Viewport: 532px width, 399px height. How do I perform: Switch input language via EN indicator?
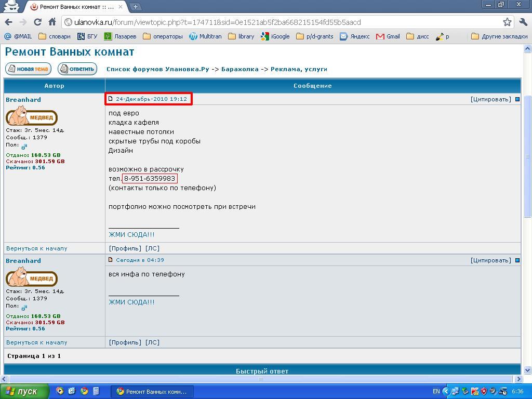click(x=436, y=391)
